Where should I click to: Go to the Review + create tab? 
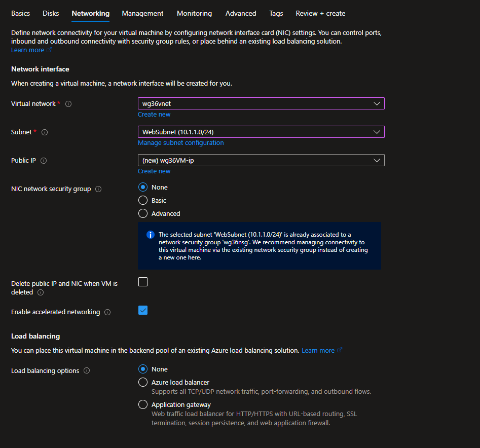tap(320, 13)
